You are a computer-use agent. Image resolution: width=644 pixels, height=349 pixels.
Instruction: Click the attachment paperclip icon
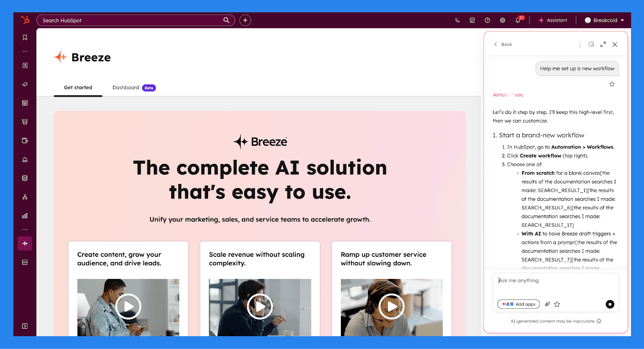(547, 304)
